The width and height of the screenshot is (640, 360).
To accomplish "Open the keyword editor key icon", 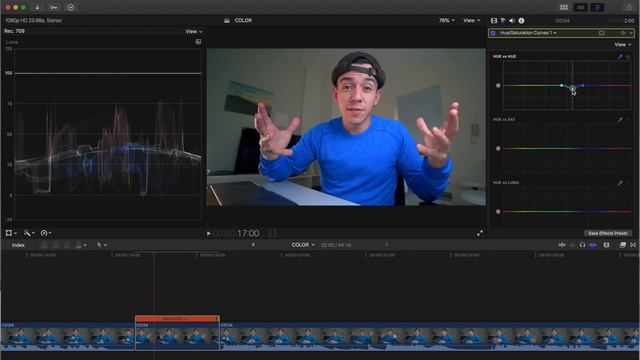I will (53, 7).
